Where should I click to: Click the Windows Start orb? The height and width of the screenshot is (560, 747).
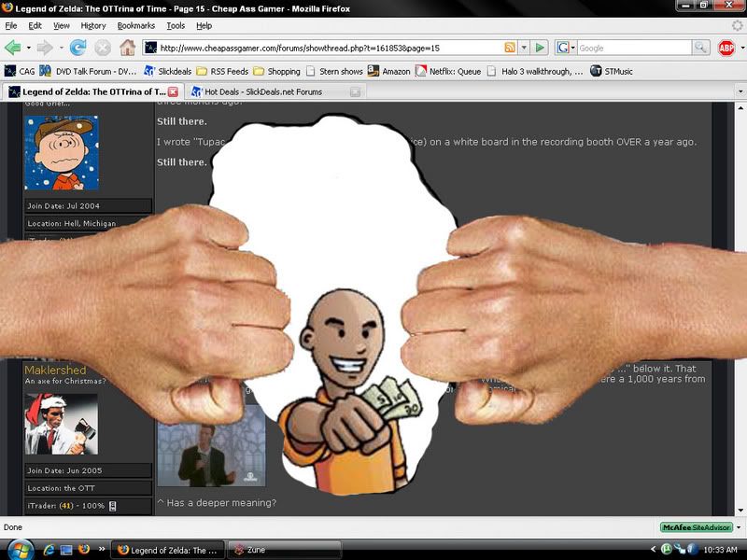pyautogui.click(x=20, y=550)
